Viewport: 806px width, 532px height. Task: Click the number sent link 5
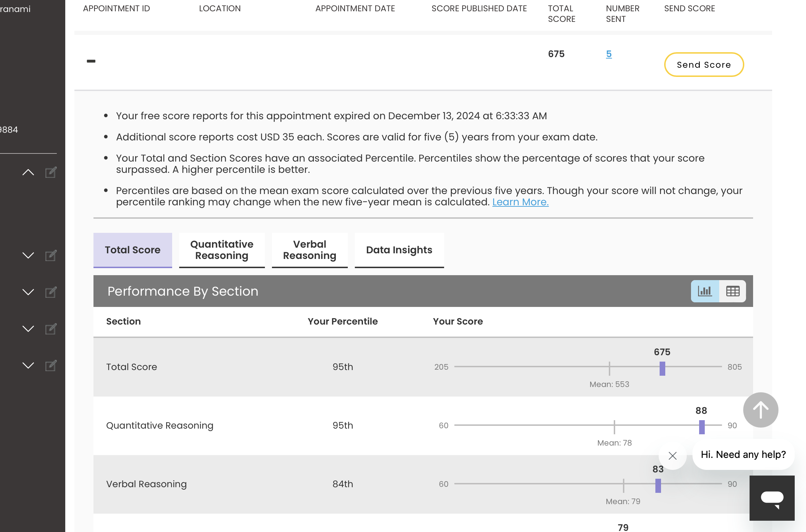point(609,54)
